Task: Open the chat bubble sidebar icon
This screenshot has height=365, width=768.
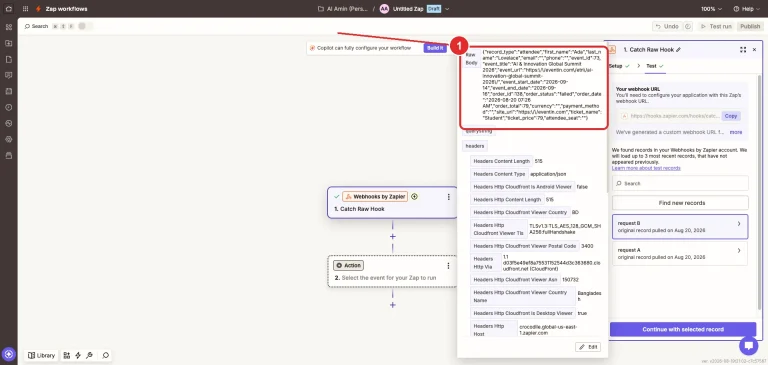Action: [x=9, y=75]
